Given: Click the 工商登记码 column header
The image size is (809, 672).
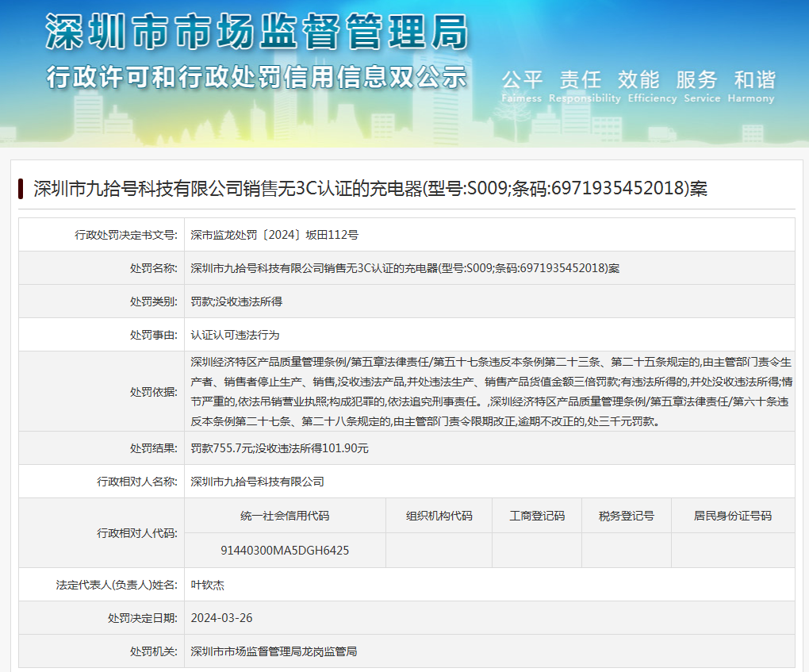Looking at the screenshot, I should pos(537,516).
